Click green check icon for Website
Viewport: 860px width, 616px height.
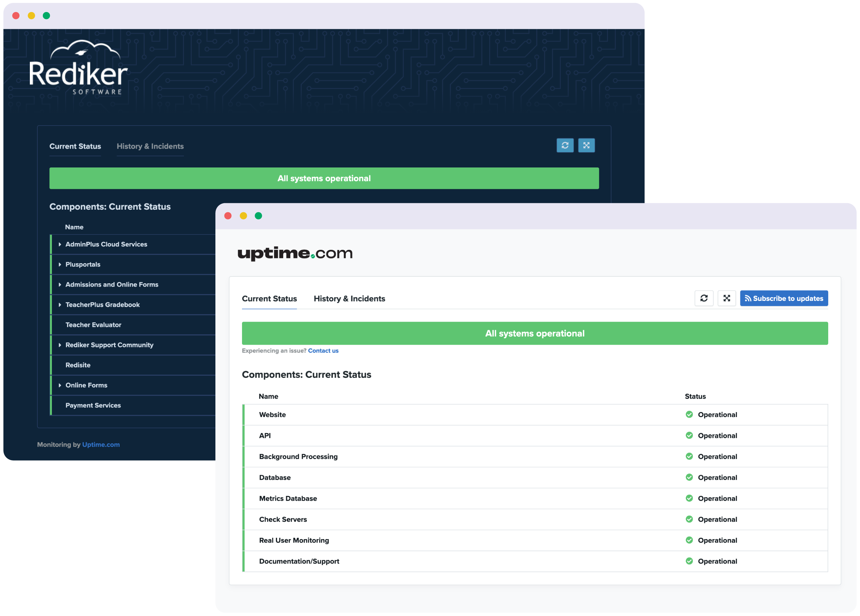(689, 414)
